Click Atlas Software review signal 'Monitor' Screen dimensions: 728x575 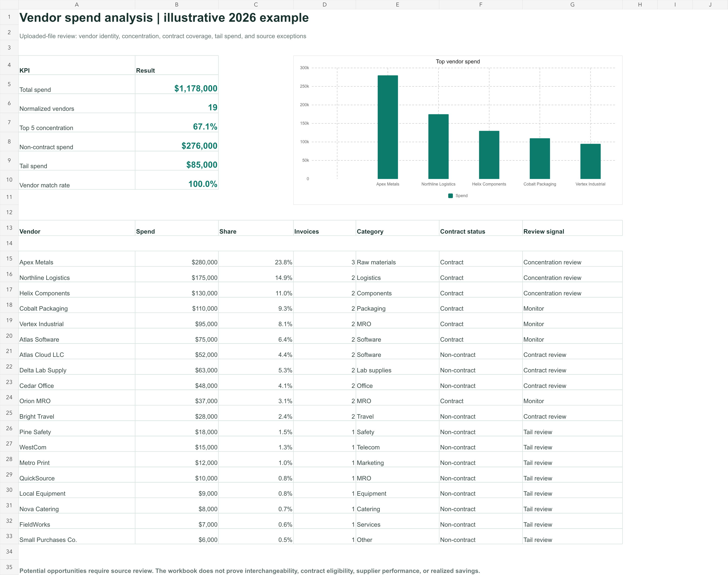tap(572, 336)
